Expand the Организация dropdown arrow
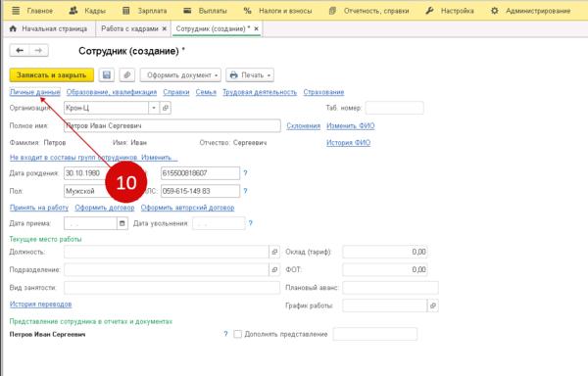This screenshot has height=376, width=588. pos(154,108)
